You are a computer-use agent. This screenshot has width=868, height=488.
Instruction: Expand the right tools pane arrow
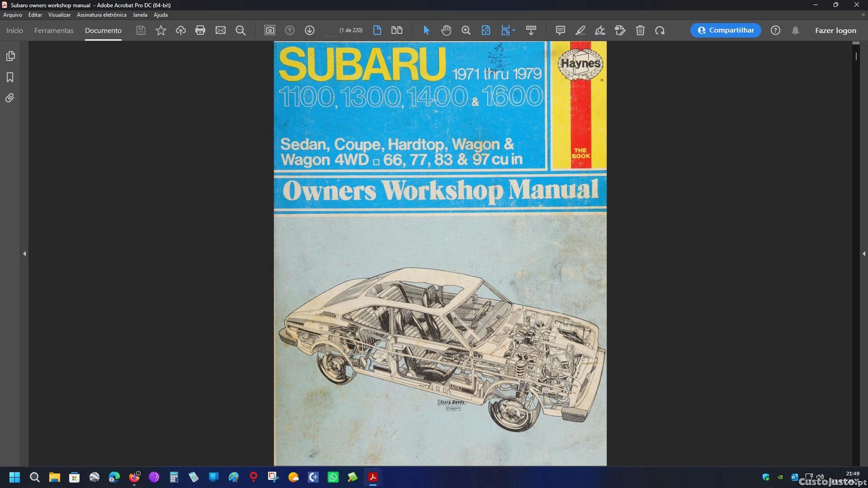pyautogui.click(x=863, y=254)
